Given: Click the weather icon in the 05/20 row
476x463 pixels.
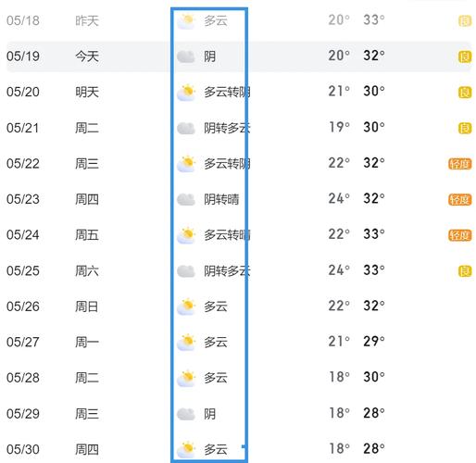Looking at the screenshot, I should click(186, 93).
